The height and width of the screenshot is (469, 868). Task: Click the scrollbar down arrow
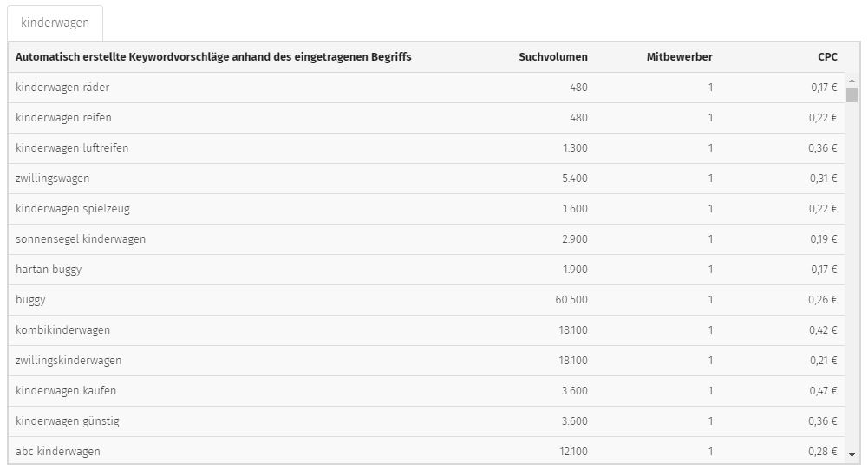[x=852, y=455]
